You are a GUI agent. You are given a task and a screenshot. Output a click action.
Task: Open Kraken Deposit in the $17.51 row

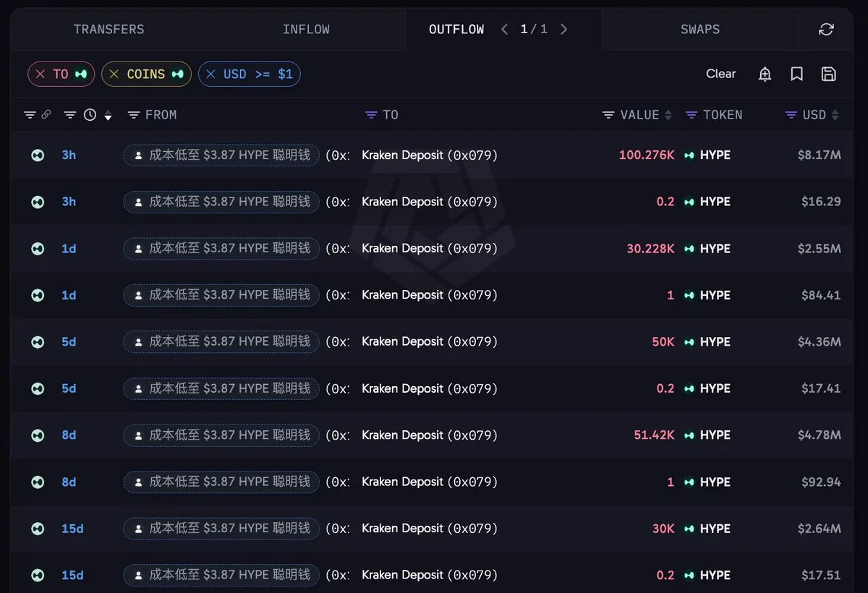(x=430, y=575)
